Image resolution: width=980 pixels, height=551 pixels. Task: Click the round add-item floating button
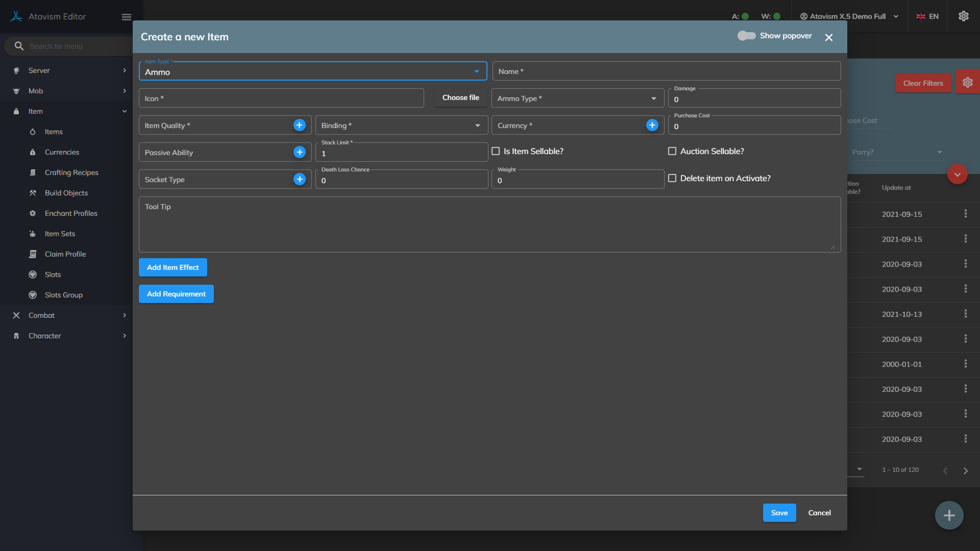coord(949,515)
